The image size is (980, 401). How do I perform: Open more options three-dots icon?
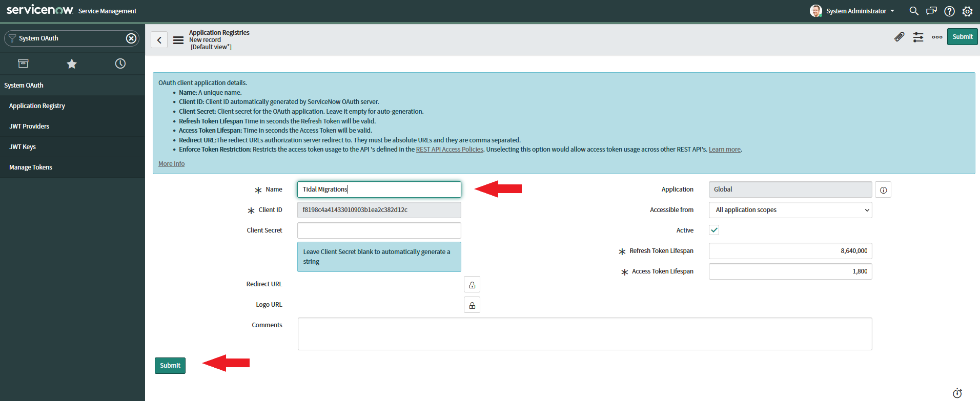[x=937, y=37]
